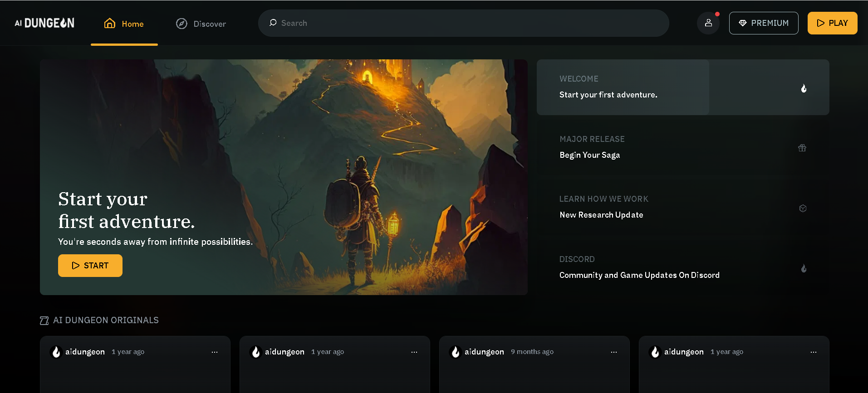Open more options on 9 months ago card
This screenshot has width=868, height=393.
coord(614,352)
